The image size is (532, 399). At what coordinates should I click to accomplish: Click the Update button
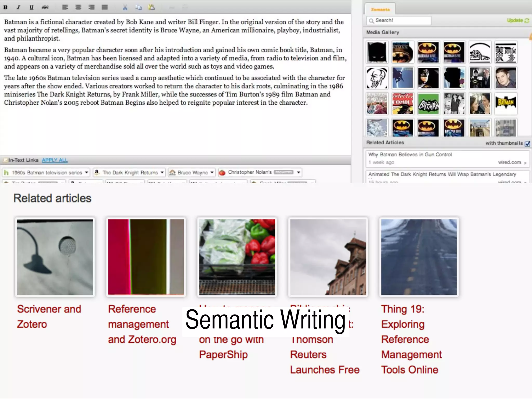[x=518, y=20]
